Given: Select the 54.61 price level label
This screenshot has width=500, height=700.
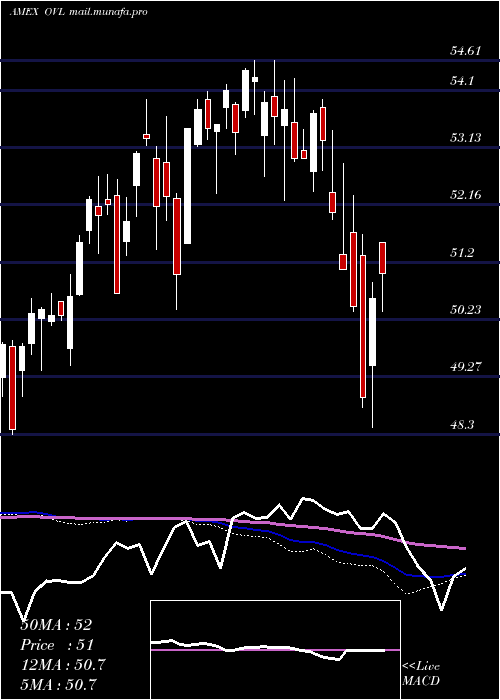Looking at the screenshot, I should [x=466, y=50].
